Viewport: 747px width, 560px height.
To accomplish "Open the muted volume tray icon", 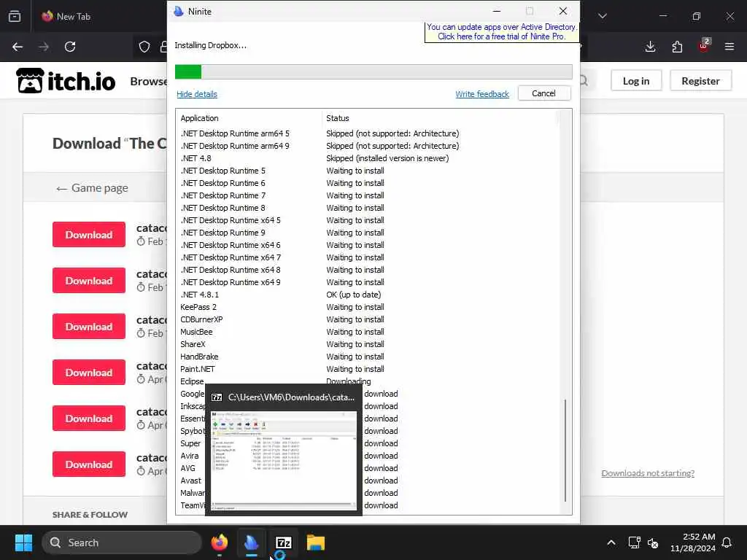I will [x=653, y=542].
